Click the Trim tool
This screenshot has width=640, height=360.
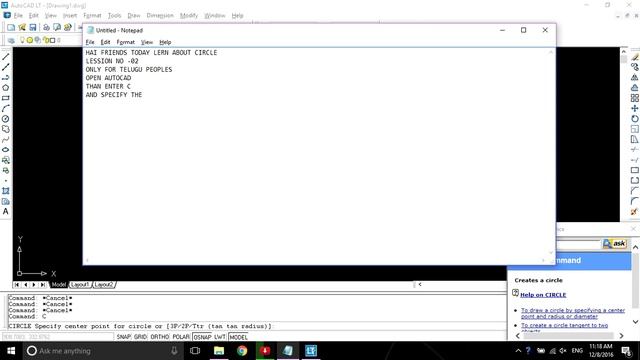635,150
